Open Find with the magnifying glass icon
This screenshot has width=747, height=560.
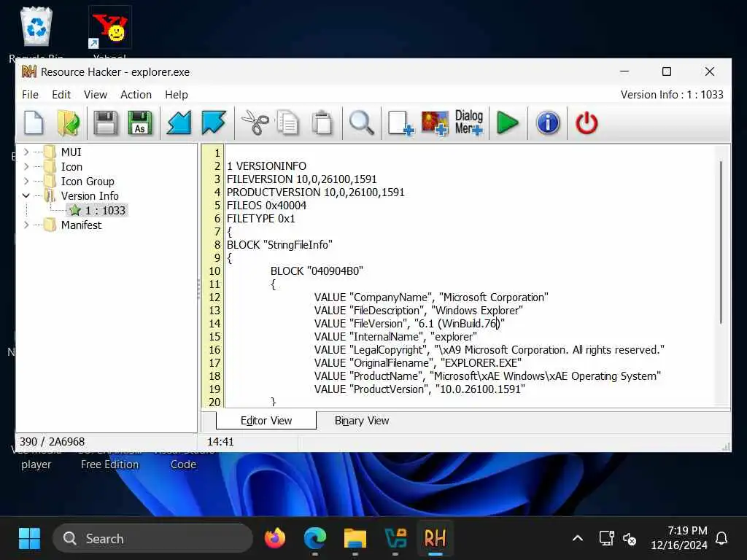tap(362, 122)
